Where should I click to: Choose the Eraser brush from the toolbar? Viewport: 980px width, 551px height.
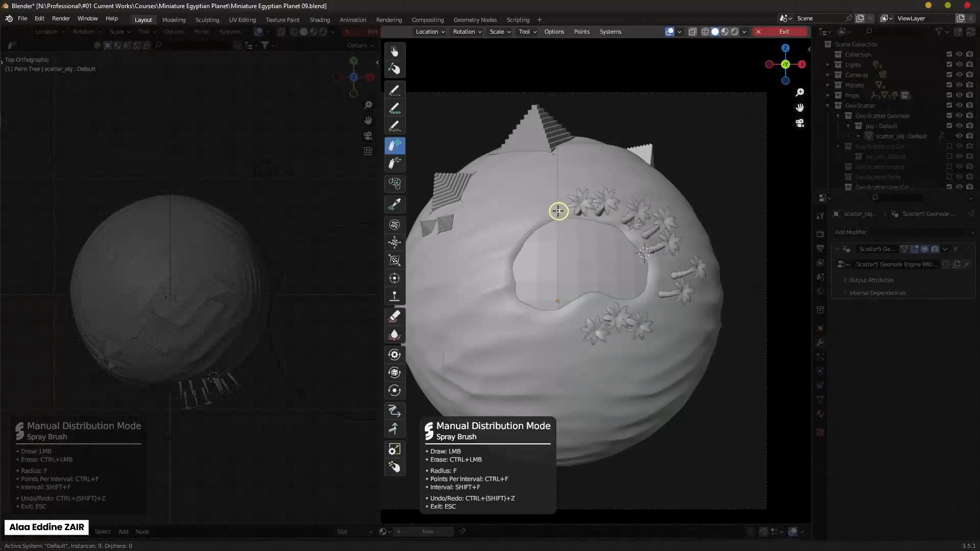pos(396,316)
